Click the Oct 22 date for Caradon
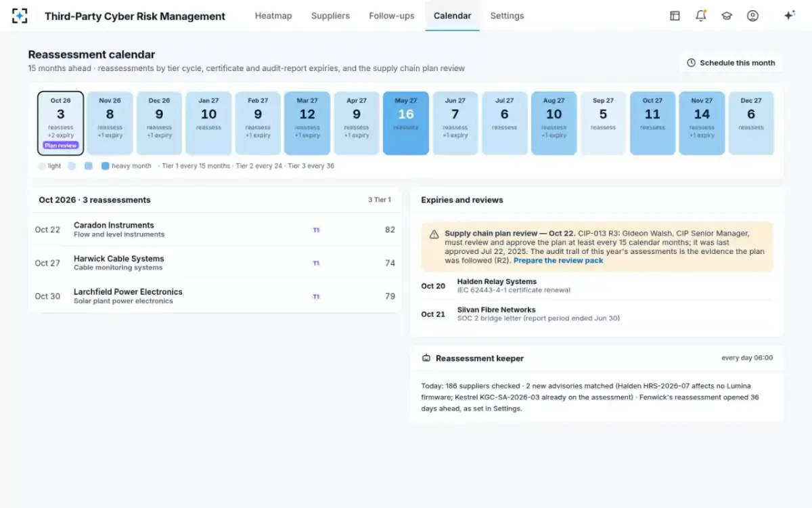812x508 pixels. point(47,230)
